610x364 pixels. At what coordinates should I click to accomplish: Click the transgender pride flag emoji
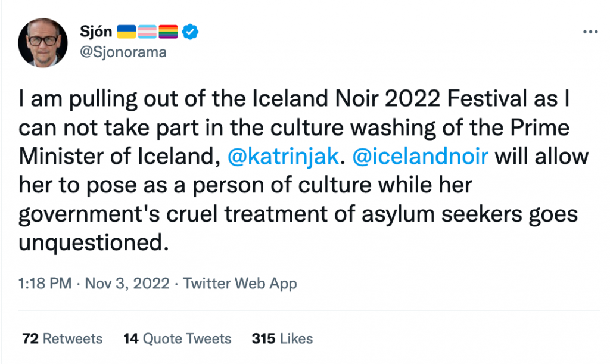147,32
